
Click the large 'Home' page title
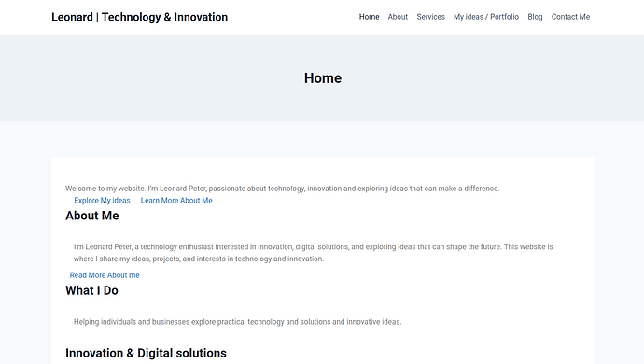pos(323,78)
